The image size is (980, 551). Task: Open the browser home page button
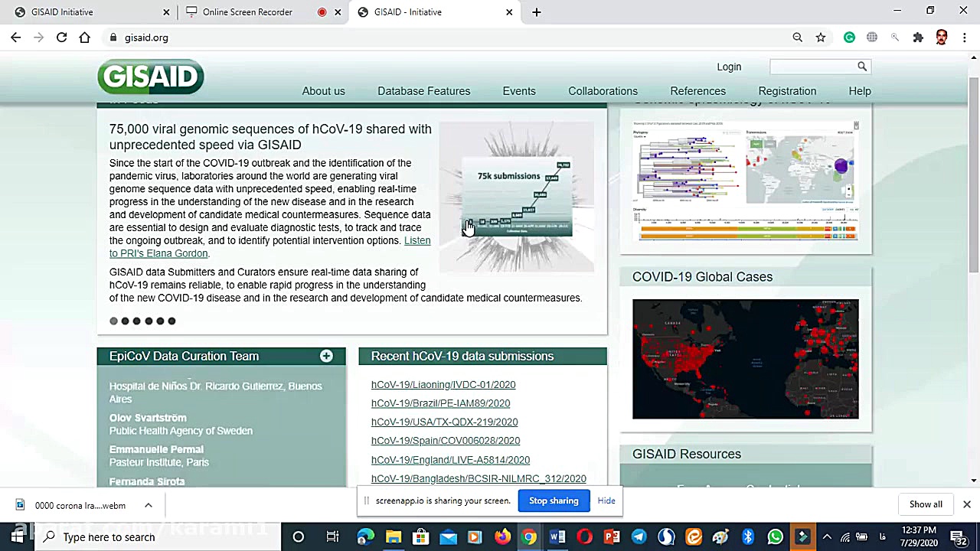pyautogui.click(x=84, y=37)
